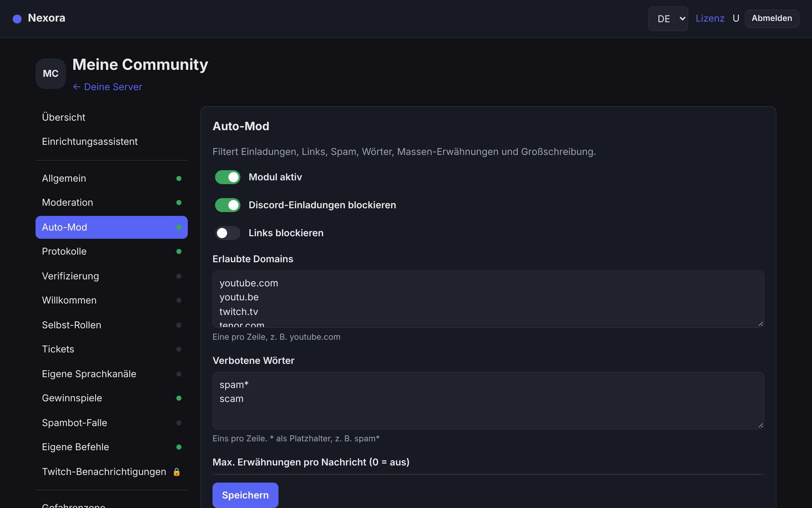Open the Lizenz link
The image size is (812, 508).
click(710, 18)
